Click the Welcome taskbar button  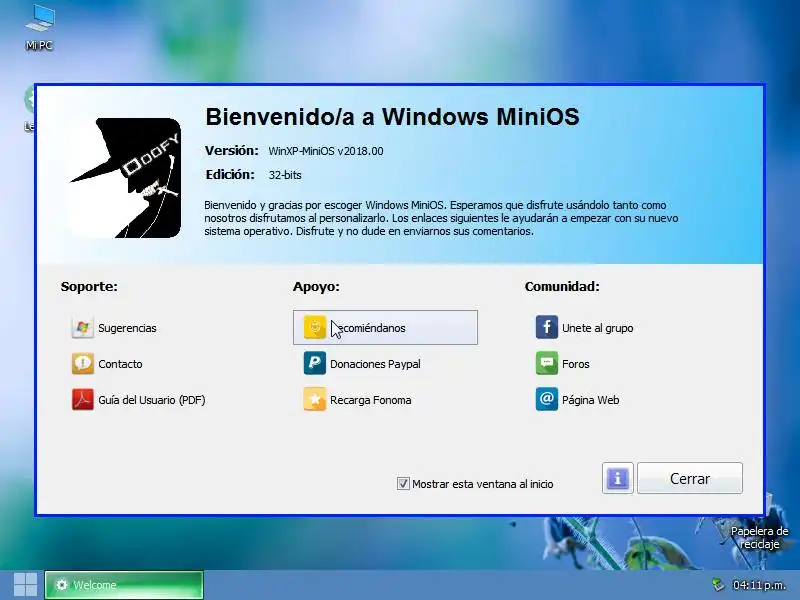coord(124,585)
